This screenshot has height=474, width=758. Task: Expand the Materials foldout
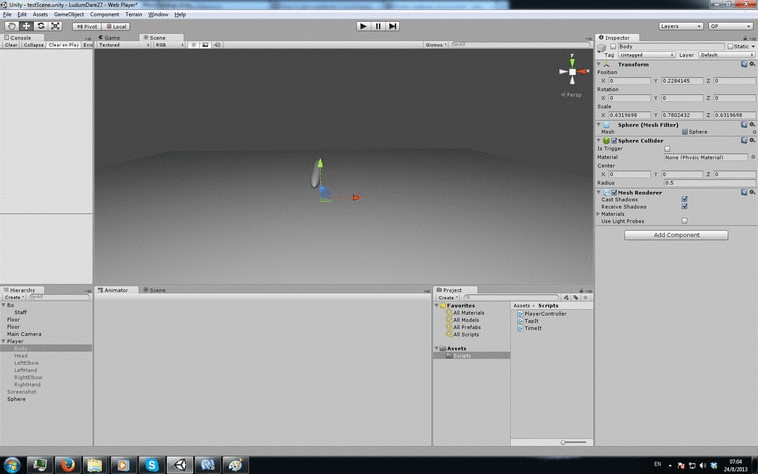598,214
